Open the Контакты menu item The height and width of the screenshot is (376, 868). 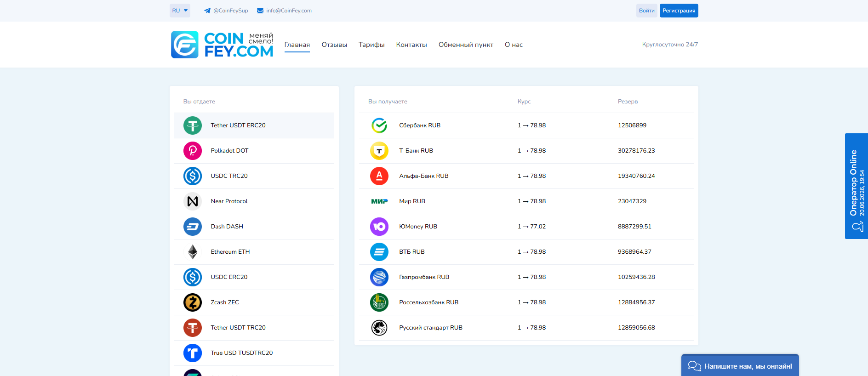coord(411,45)
